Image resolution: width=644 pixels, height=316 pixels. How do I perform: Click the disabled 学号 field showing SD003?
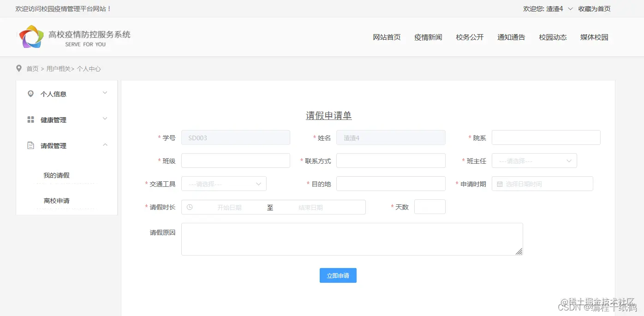pyautogui.click(x=236, y=137)
